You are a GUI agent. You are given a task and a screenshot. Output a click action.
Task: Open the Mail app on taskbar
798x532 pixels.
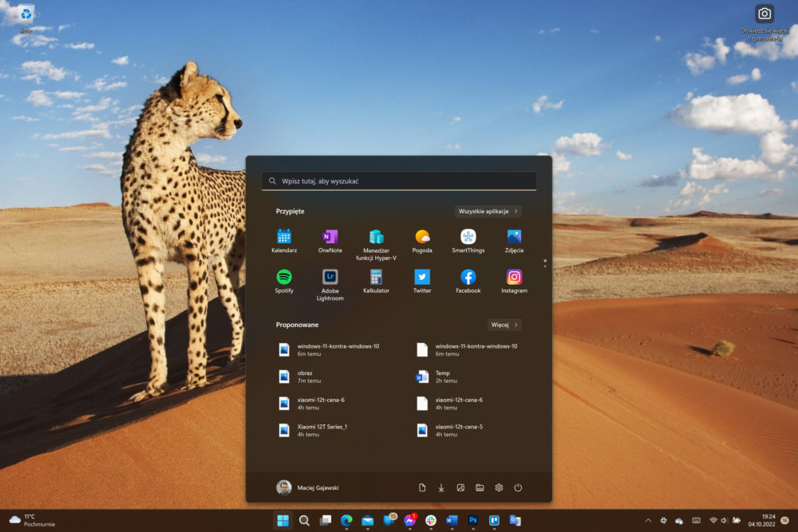point(367,520)
